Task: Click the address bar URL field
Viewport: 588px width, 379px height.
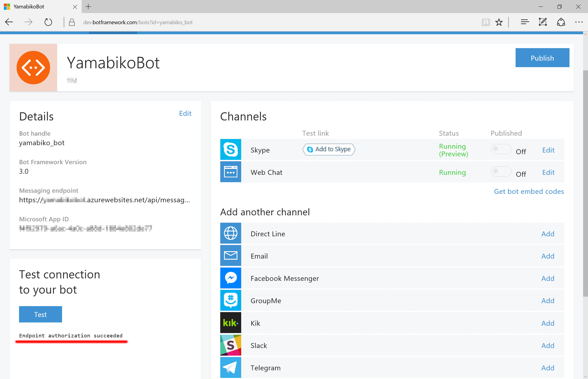Action: (278, 22)
